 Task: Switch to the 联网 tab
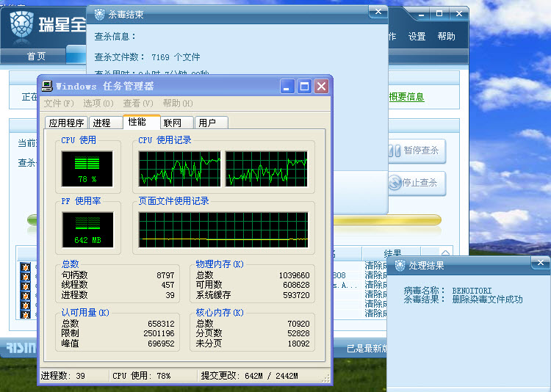pos(173,123)
